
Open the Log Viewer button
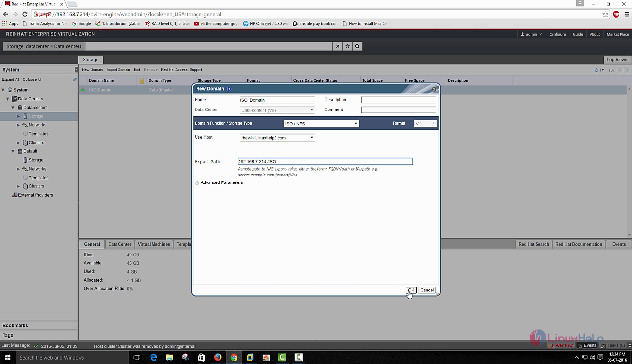[x=618, y=60]
